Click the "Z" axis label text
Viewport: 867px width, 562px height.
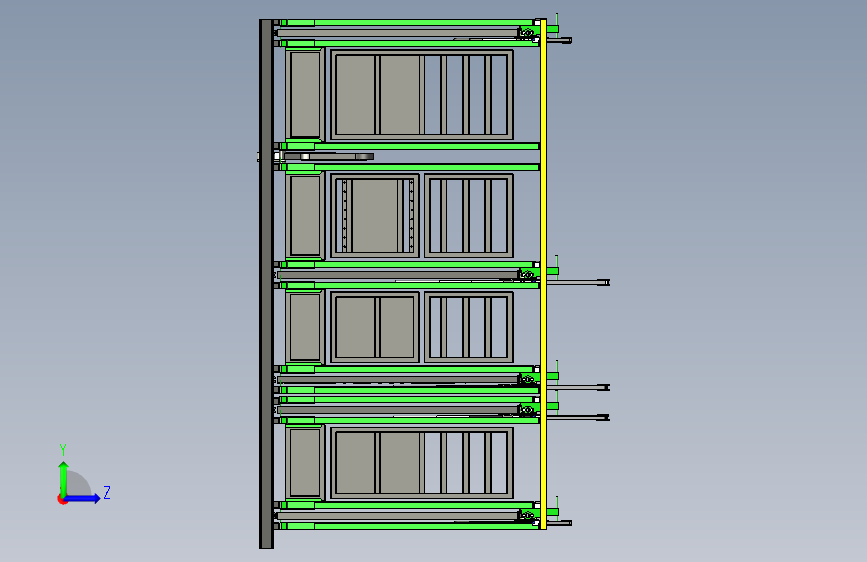click(x=107, y=492)
